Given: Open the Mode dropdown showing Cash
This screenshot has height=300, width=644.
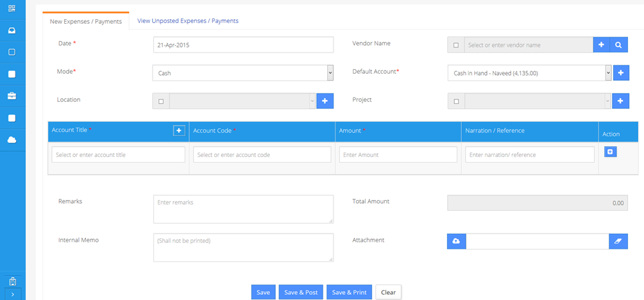Looking at the screenshot, I should pyautogui.click(x=243, y=73).
